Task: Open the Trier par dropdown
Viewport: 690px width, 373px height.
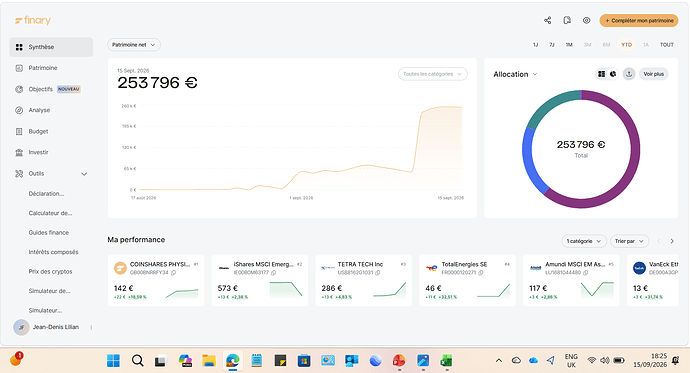Action: (629, 241)
